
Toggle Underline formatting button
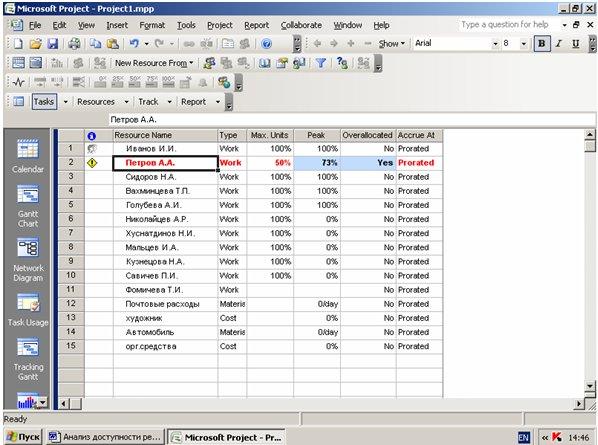[x=575, y=43]
